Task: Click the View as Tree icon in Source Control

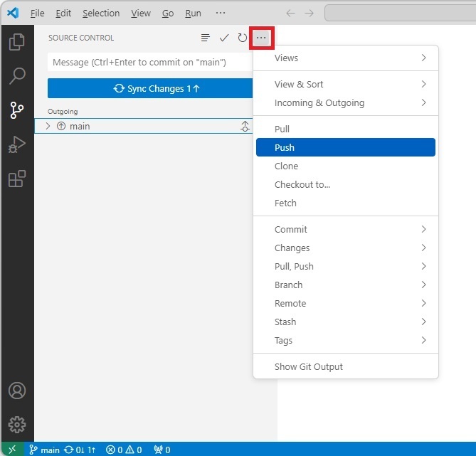Action: [206, 38]
